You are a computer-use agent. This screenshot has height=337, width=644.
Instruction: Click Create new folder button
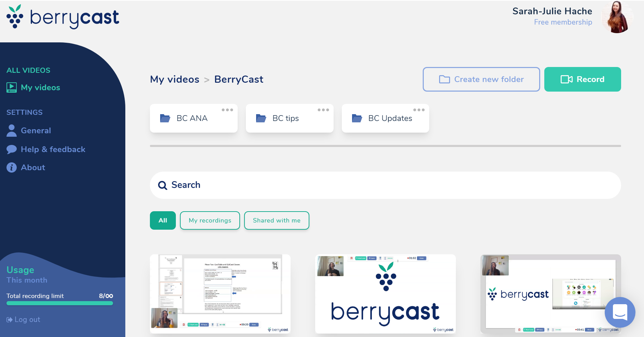click(481, 79)
